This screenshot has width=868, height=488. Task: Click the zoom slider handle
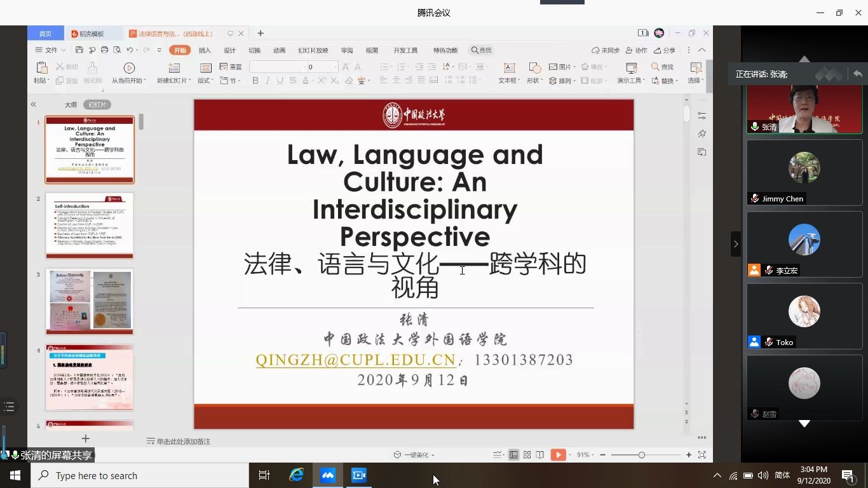642,455
